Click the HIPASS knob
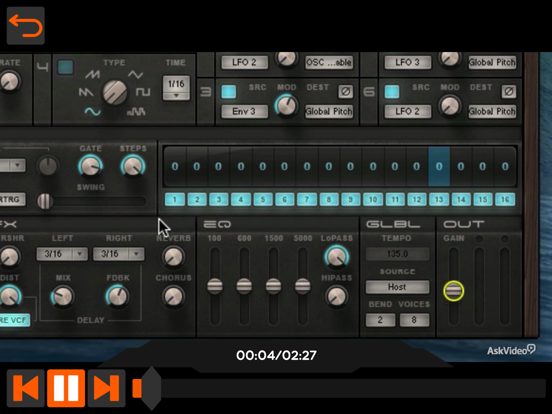Image resolution: width=552 pixels, height=414 pixels. coord(337,296)
